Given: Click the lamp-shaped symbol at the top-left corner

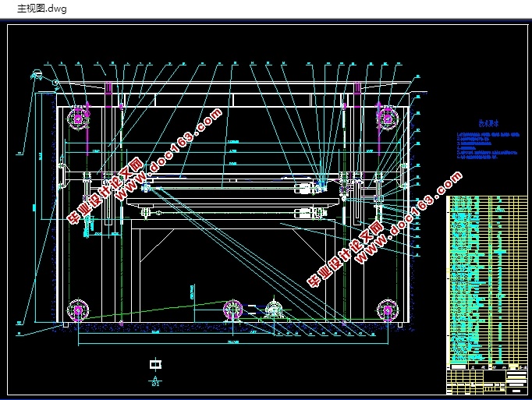Looking at the screenshot, I should [37, 74].
